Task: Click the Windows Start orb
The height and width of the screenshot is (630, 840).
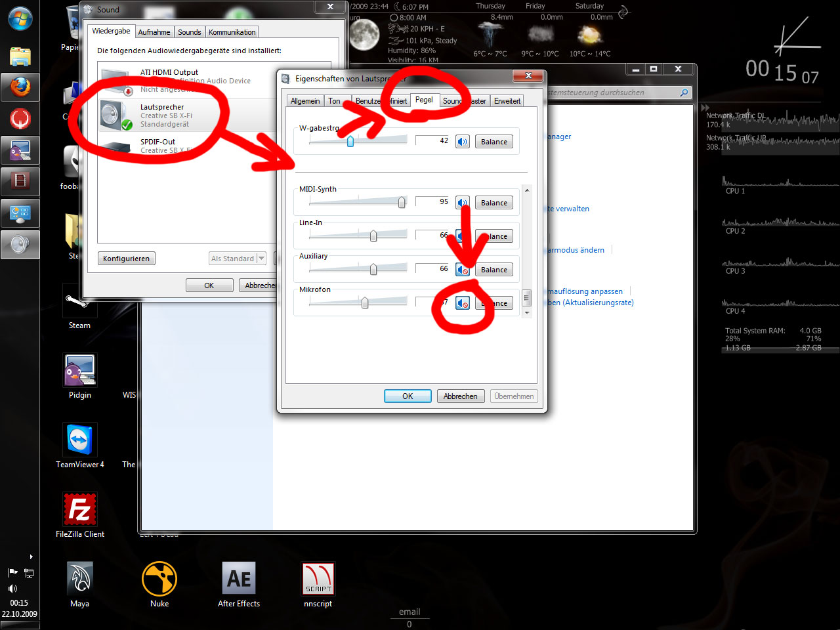Action: pos(20,19)
